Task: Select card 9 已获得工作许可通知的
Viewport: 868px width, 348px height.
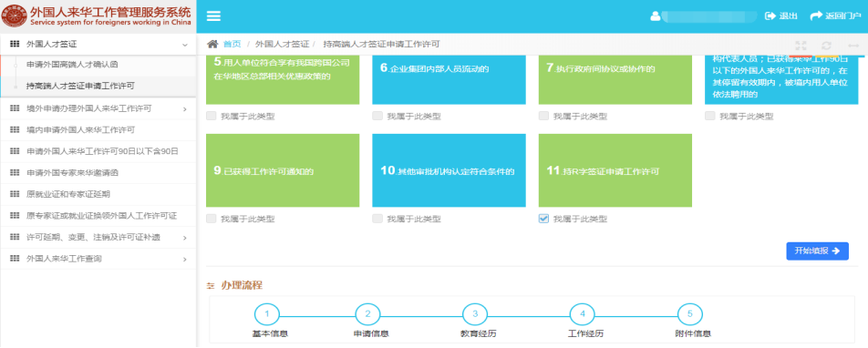Action: tap(283, 170)
